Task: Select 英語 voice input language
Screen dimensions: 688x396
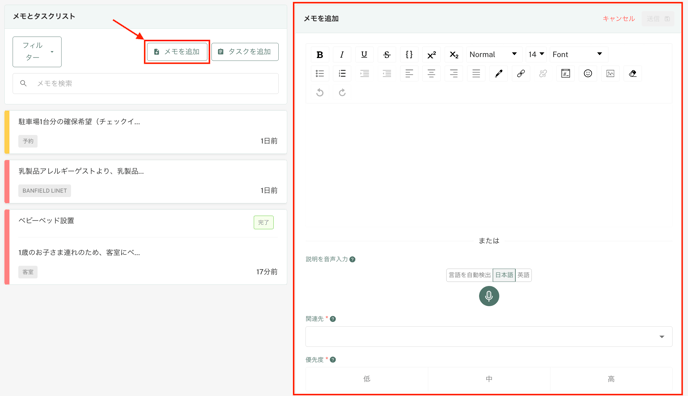Action: point(523,275)
